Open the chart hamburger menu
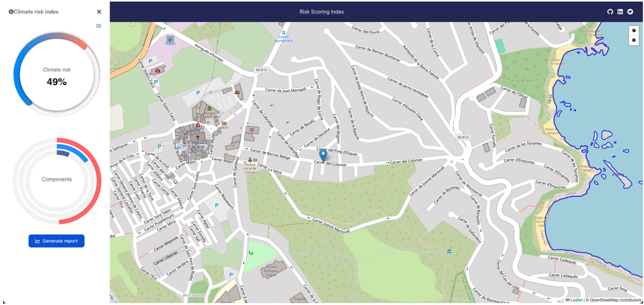 pyautogui.click(x=98, y=26)
